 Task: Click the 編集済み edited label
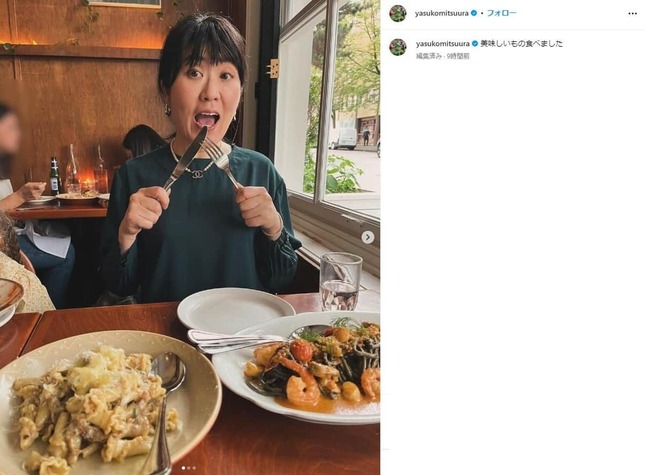pyautogui.click(x=428, y=56)
